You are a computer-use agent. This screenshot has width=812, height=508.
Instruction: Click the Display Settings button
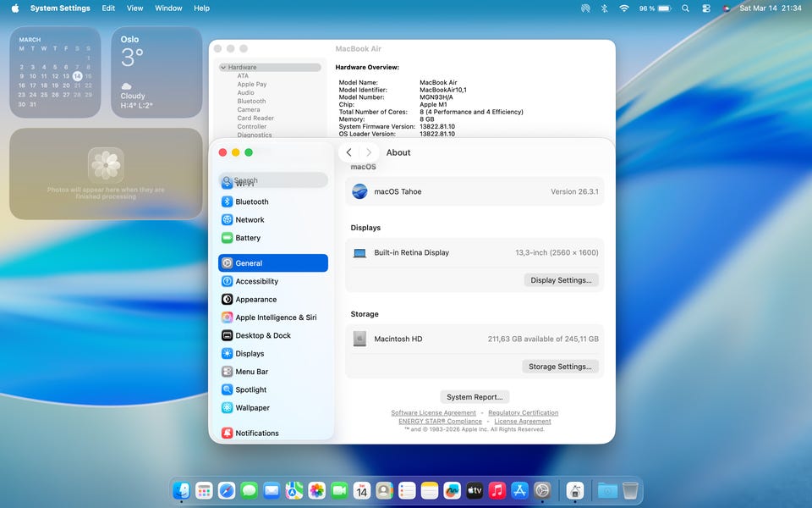pyautogui.click(x=561, y=280)
